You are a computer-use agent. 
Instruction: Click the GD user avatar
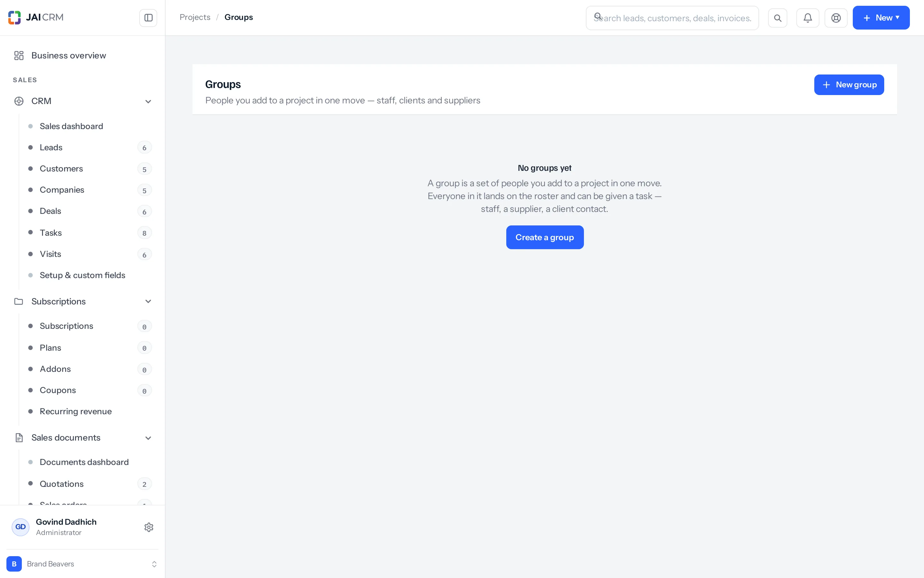pos(21,527)
